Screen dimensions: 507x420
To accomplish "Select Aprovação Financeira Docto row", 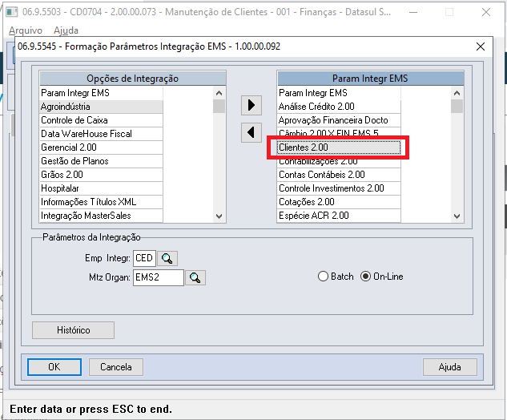I will click(339, 120).
